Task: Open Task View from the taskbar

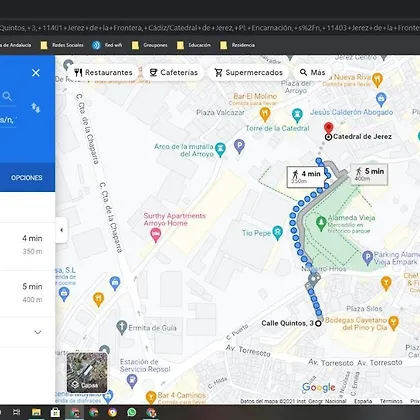Action: (17, 412)
